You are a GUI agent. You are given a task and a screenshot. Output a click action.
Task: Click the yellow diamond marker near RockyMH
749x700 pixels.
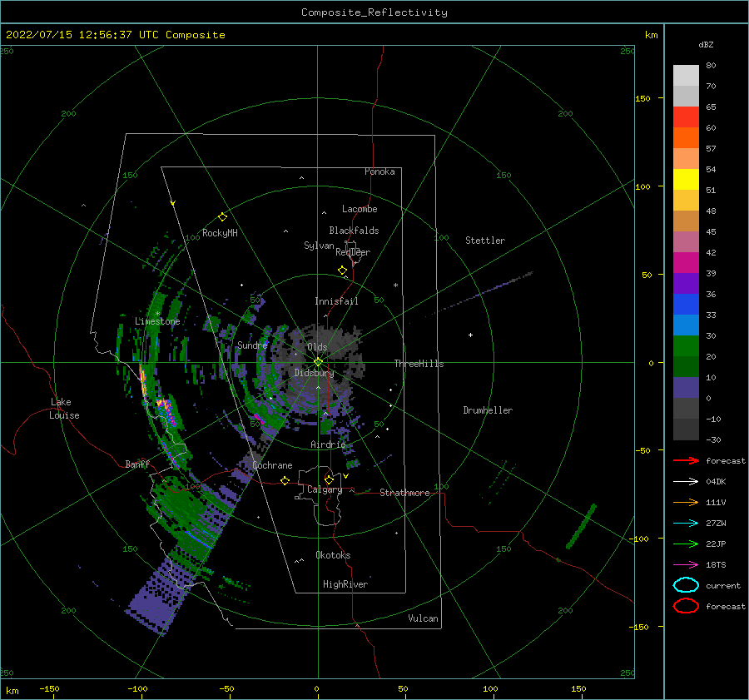click(222, 217)
